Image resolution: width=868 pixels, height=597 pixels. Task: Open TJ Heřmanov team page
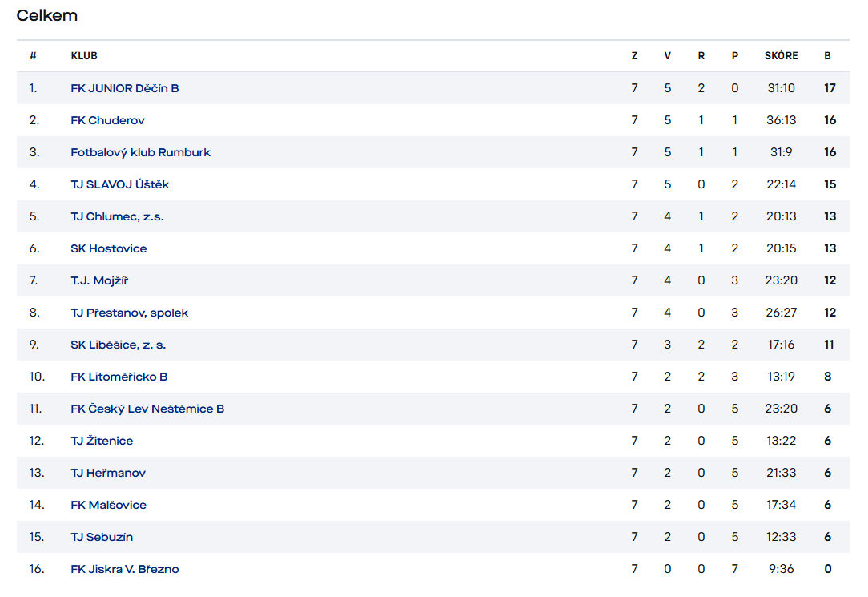[x=108, y=473]
